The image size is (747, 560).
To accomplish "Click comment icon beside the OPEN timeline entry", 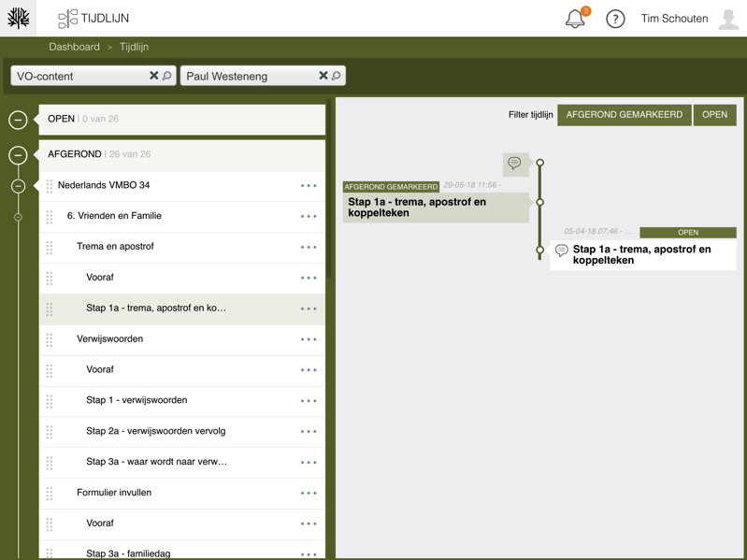I will pyautogui.click(x=562, y=251).
